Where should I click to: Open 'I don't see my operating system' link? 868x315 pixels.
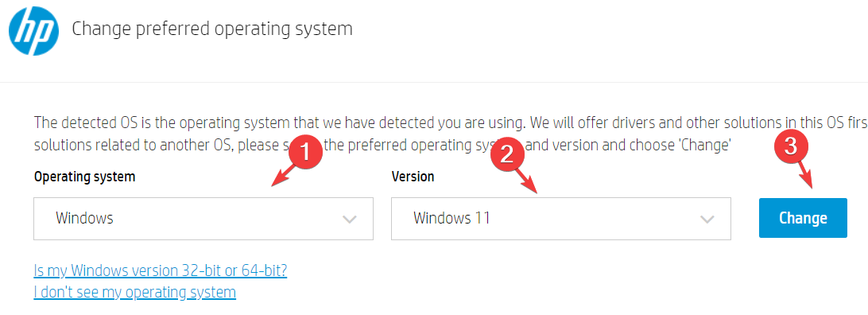pos(135,292)
